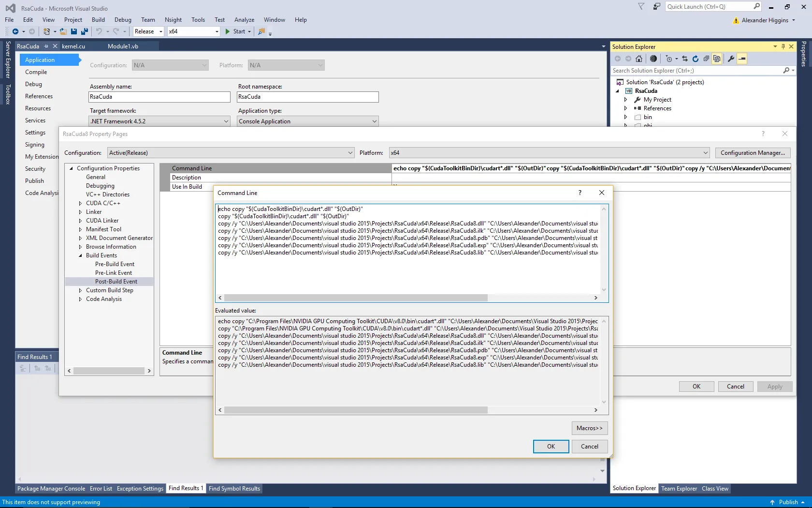
Task: Open the Build menu
Action: 98,20
